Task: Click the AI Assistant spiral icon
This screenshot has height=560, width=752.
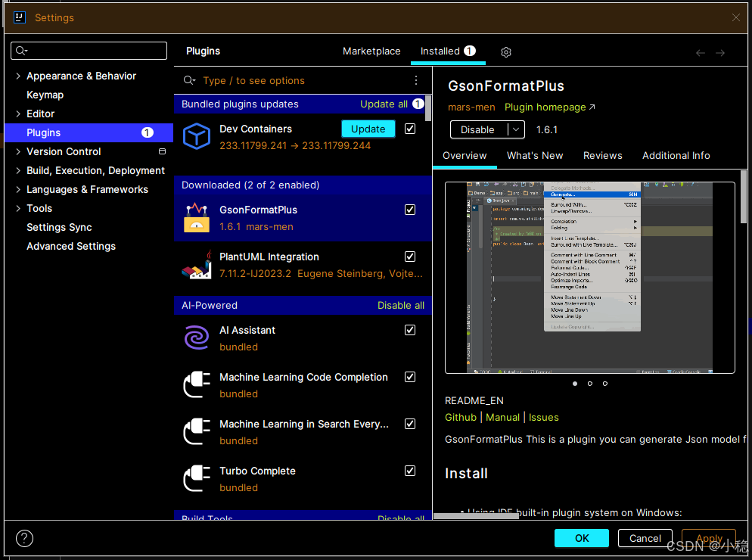Action: [x=197, y=338]
